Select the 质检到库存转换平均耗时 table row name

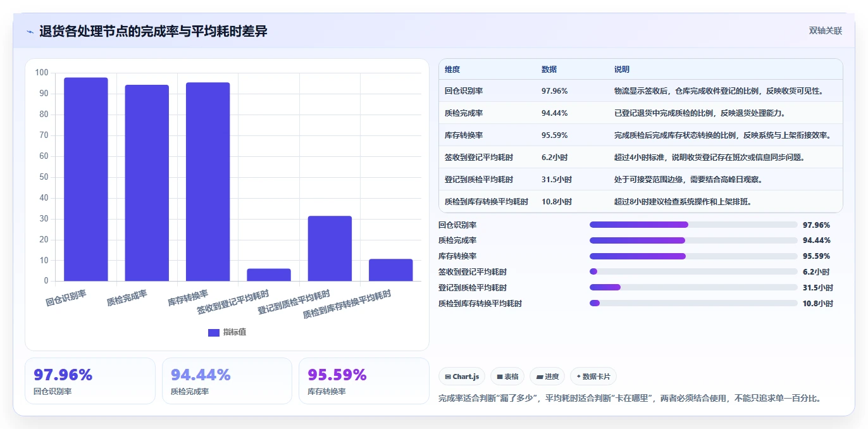coord(487,202)
